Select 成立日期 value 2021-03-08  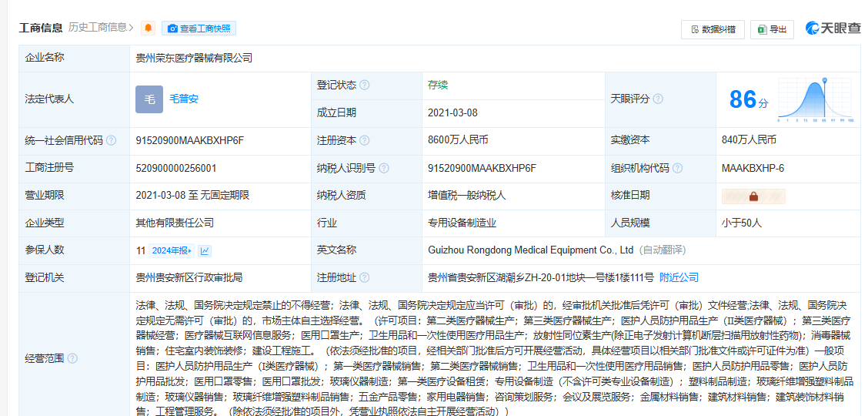point(452,113)
